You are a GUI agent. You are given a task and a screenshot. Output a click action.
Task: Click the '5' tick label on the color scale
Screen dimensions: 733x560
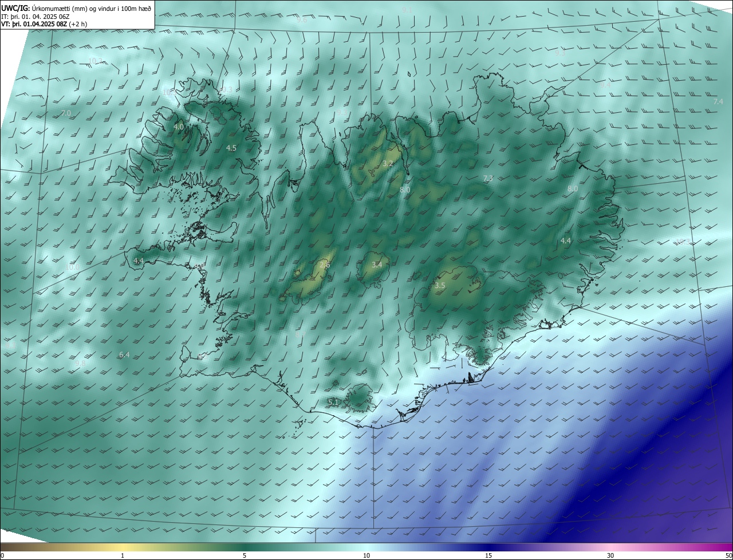[245, 555]
